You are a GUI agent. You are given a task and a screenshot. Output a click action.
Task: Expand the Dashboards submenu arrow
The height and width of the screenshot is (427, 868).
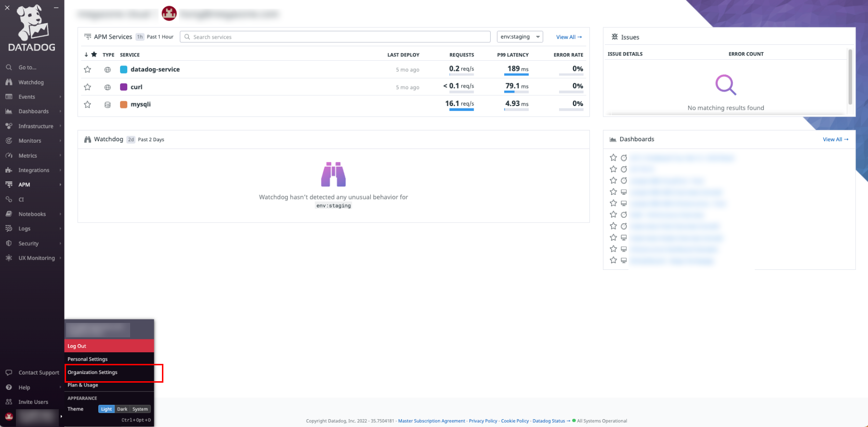(60, 111)
